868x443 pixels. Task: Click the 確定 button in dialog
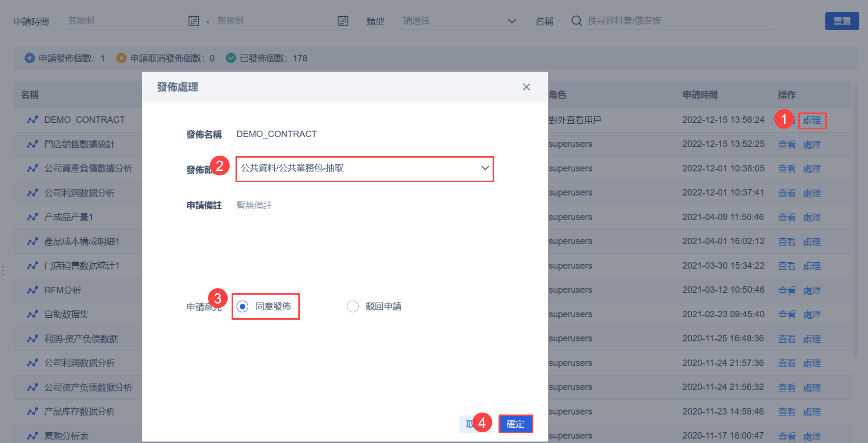click(515, 424)
